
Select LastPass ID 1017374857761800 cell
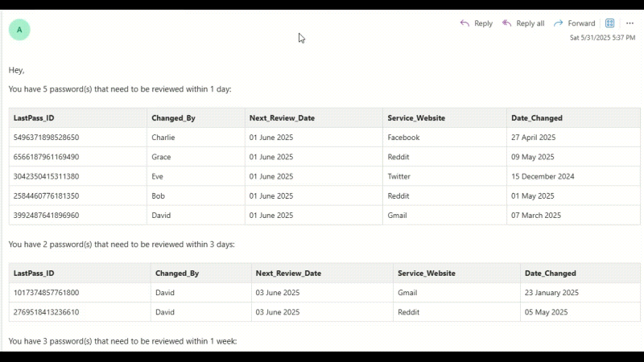47,293
